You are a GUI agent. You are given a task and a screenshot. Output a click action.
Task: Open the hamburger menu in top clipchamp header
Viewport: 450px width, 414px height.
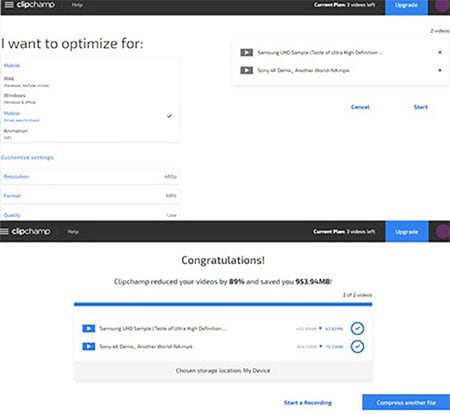pyautogui.click(x=9, y=5)
